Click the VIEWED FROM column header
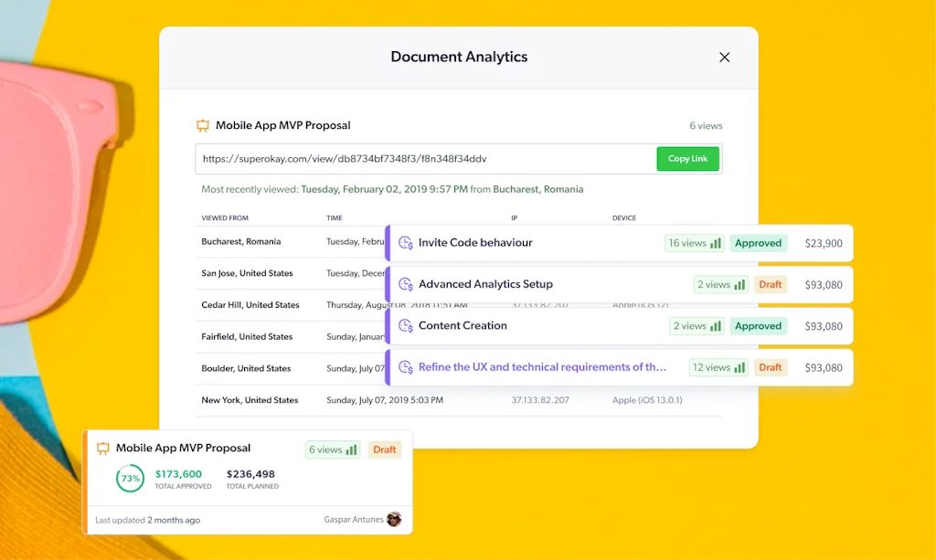This screenshot has width=936, height=560. point(225,218)
